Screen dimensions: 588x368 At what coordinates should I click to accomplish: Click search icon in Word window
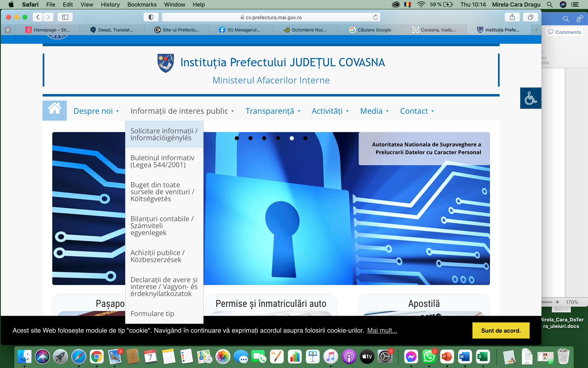point(566,19)
